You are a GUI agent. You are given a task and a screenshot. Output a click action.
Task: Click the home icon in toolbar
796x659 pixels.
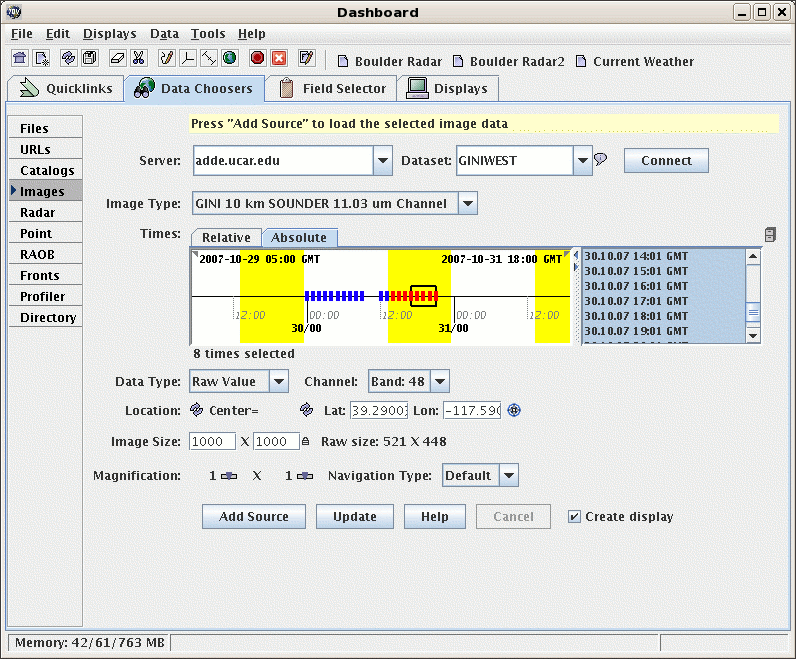(19, 59)
